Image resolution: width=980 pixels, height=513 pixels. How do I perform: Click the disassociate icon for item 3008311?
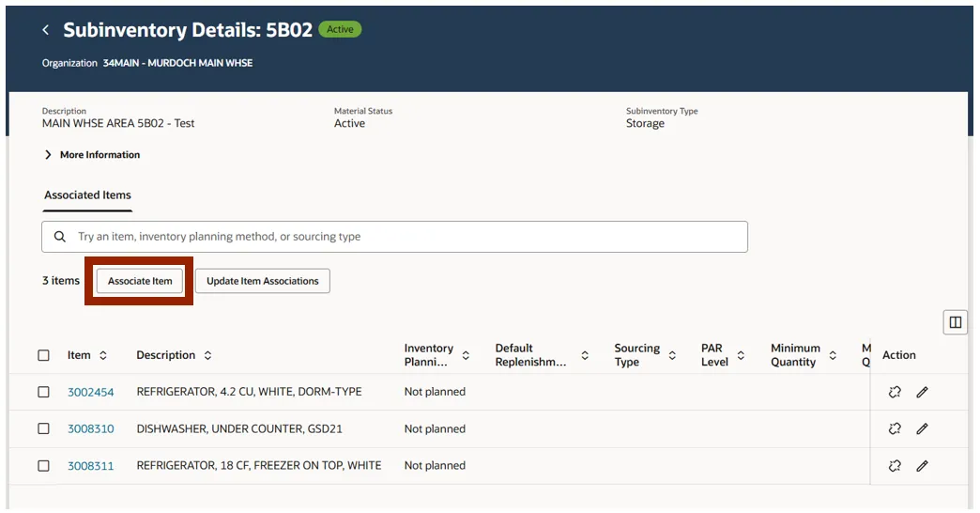(x=895, y=465)
